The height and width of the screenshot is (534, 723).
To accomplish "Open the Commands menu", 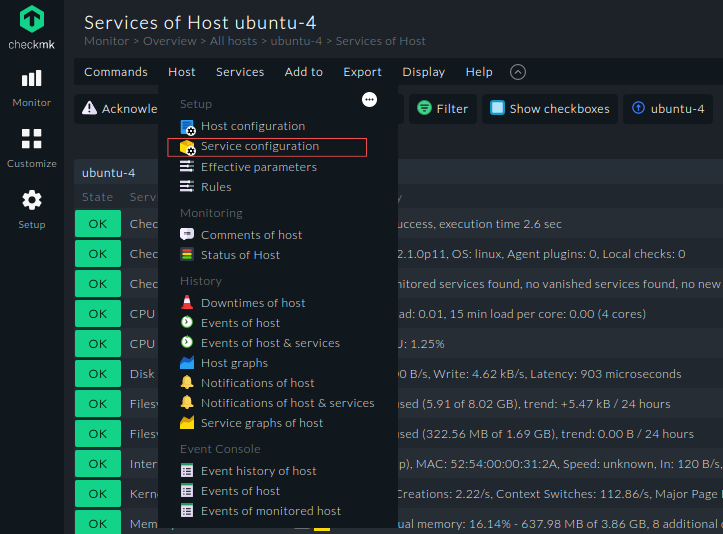I will point(116,72).
